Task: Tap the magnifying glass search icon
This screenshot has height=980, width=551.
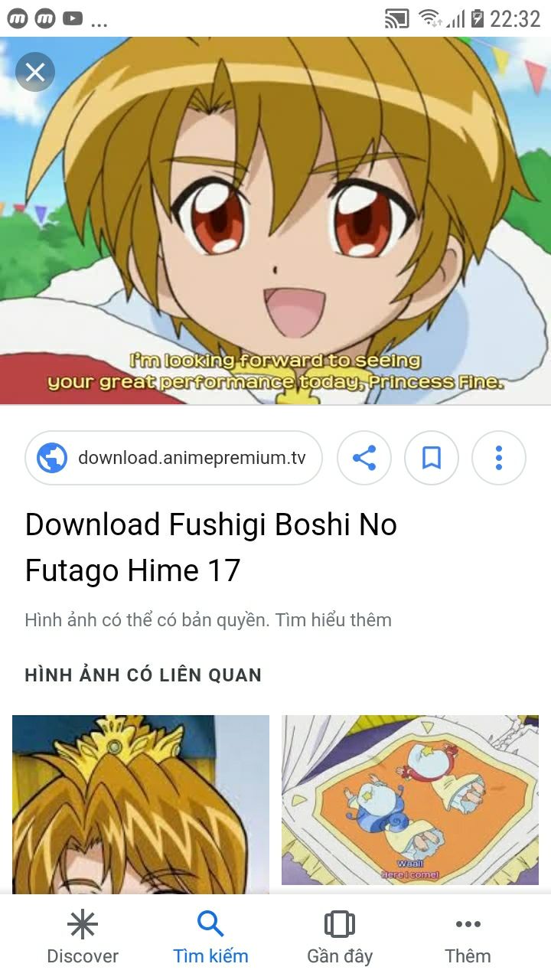Action: click(210, 925)
